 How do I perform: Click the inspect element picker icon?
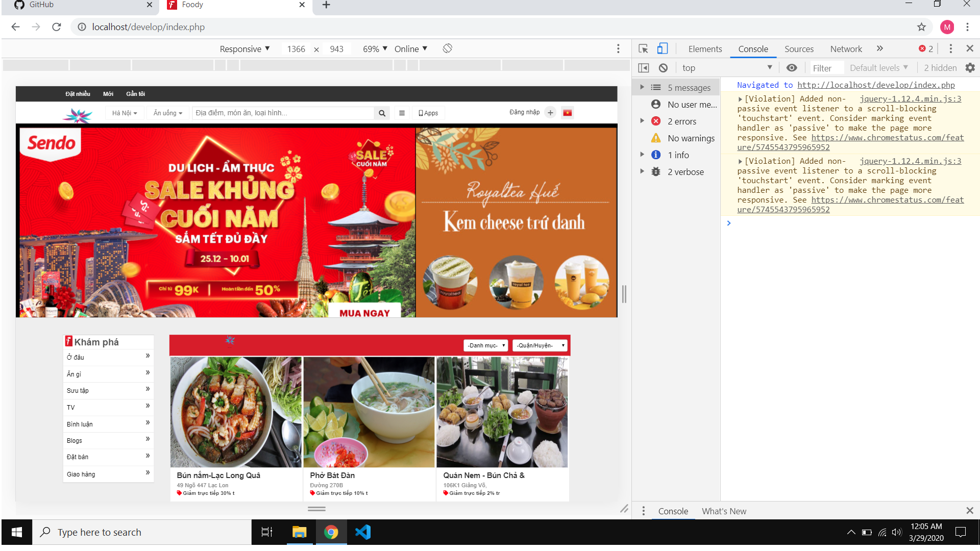[643, 49]
